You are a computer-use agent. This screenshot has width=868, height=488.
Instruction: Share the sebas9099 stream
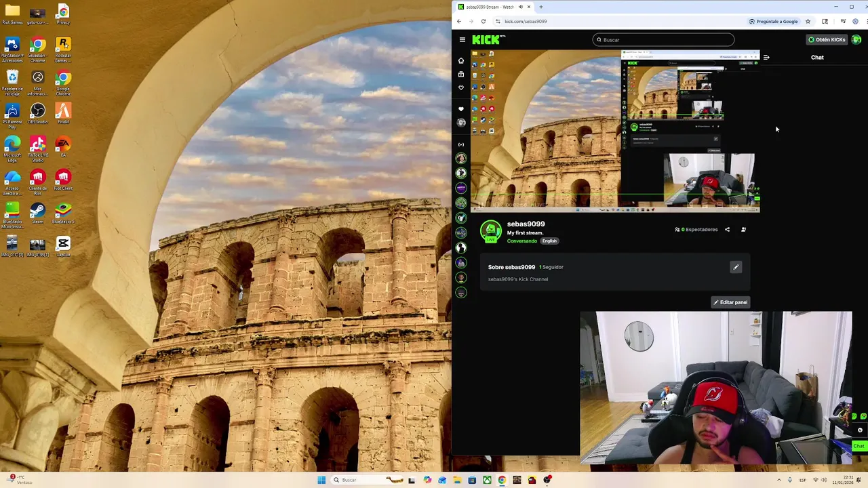coord(727,230)
